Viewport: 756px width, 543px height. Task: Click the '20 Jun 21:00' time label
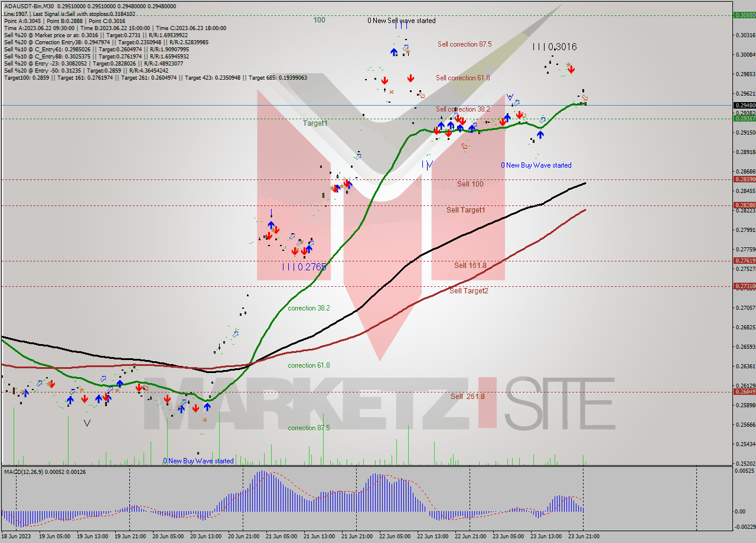tap(243, 537)
